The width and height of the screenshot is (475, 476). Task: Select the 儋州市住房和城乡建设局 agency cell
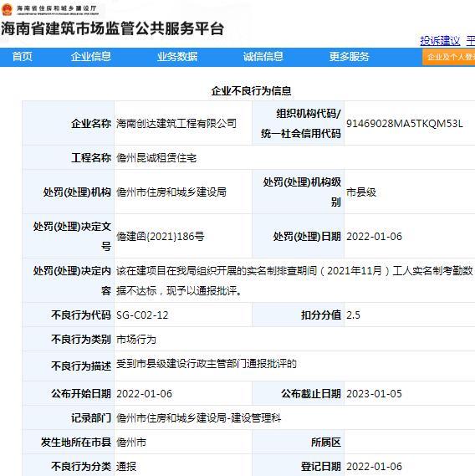[171, 192]
